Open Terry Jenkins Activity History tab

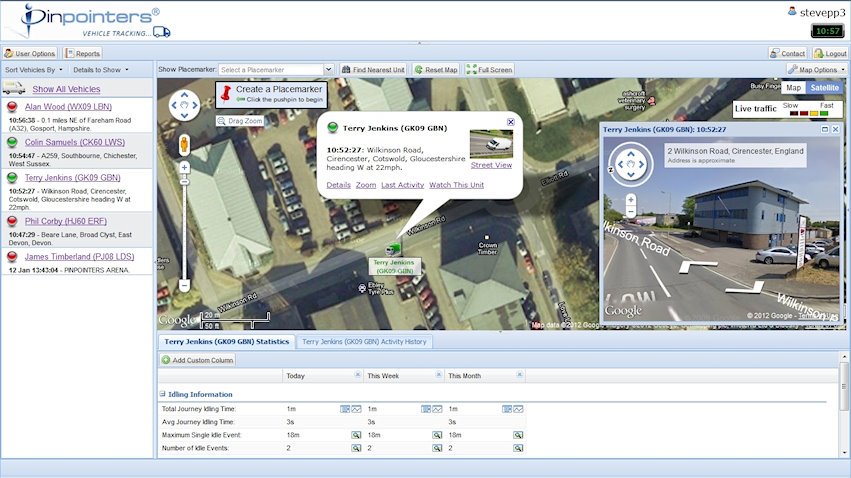[x=364, y=342]
